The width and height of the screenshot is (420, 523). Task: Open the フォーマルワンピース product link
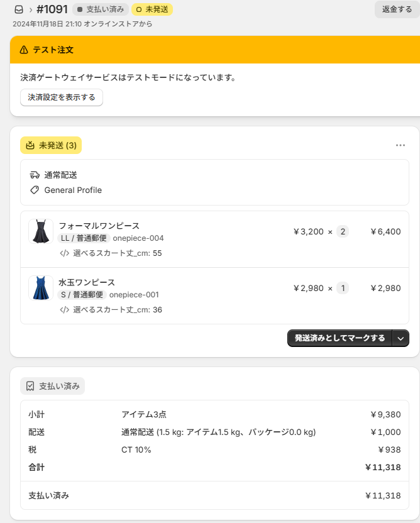pyautogui.click(x=99, y=226)
